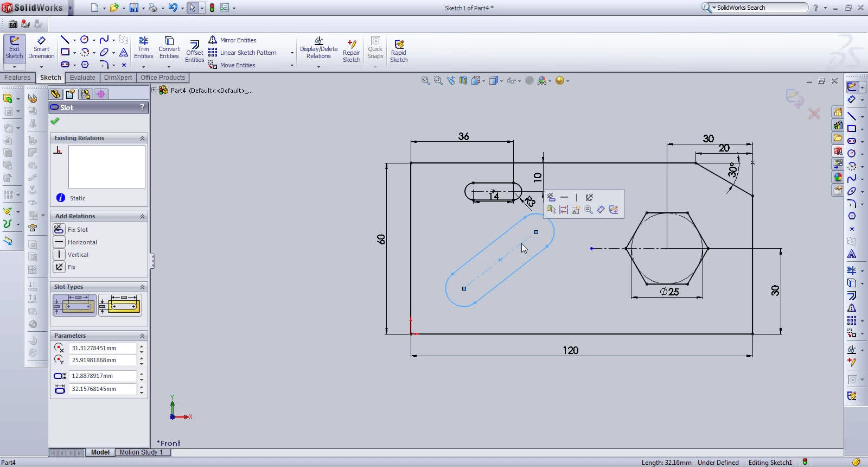Click the slot center Y coordinate field
868x467 pixels.
point(103,360)
